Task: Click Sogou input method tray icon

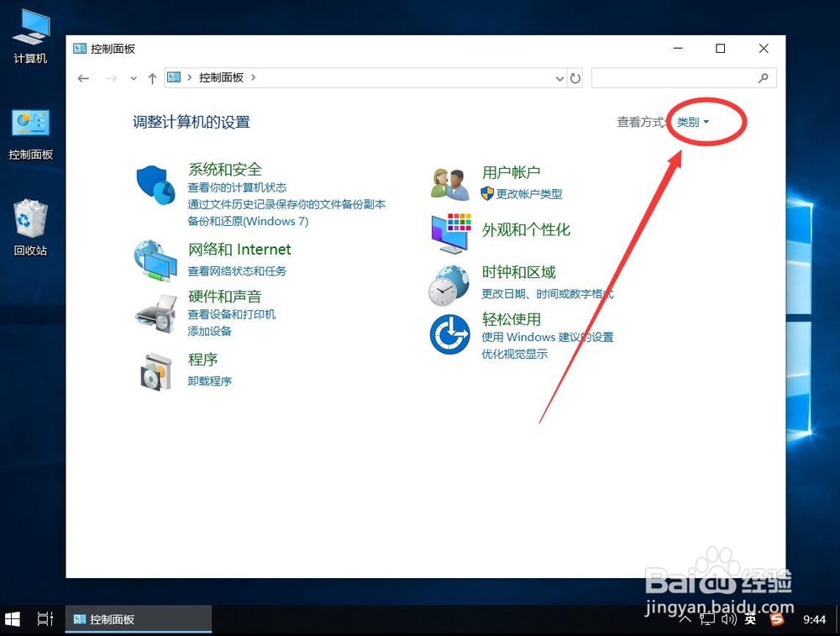Action: [x=776, y=619]
